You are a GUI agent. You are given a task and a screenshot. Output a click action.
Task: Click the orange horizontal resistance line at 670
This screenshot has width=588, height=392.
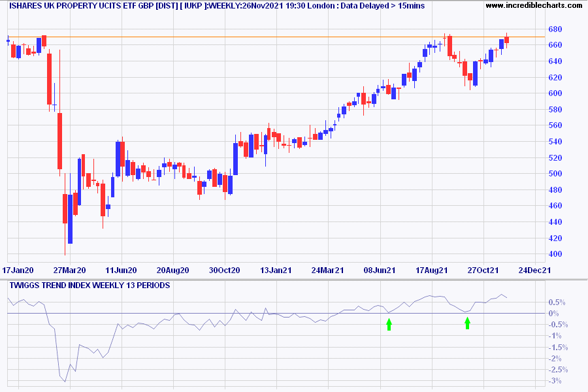[x=276, y=37]
